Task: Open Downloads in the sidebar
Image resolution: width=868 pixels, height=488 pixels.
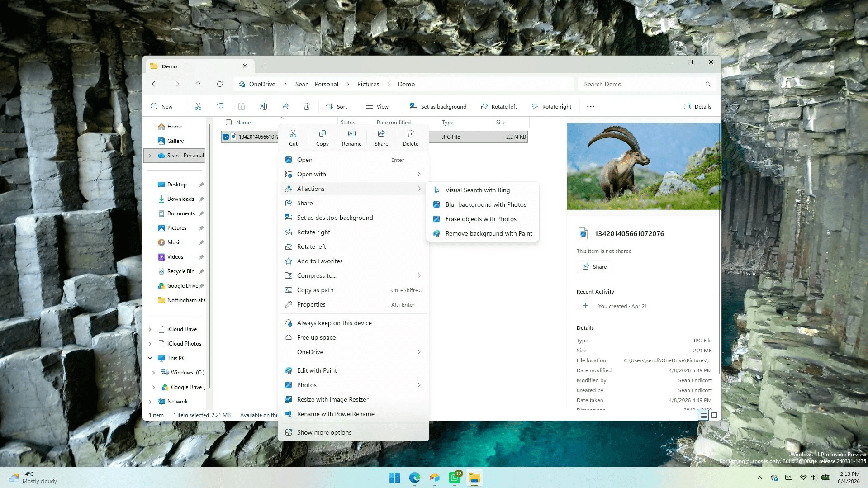Action: point(180,199)
